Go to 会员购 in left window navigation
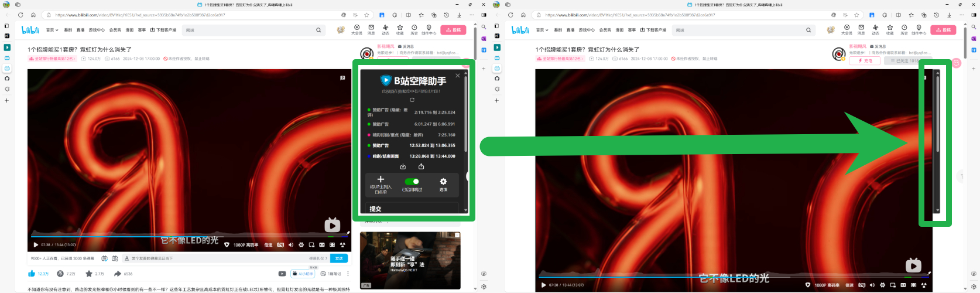This screenshot has width=980, height=293. [x=115, y=30]
